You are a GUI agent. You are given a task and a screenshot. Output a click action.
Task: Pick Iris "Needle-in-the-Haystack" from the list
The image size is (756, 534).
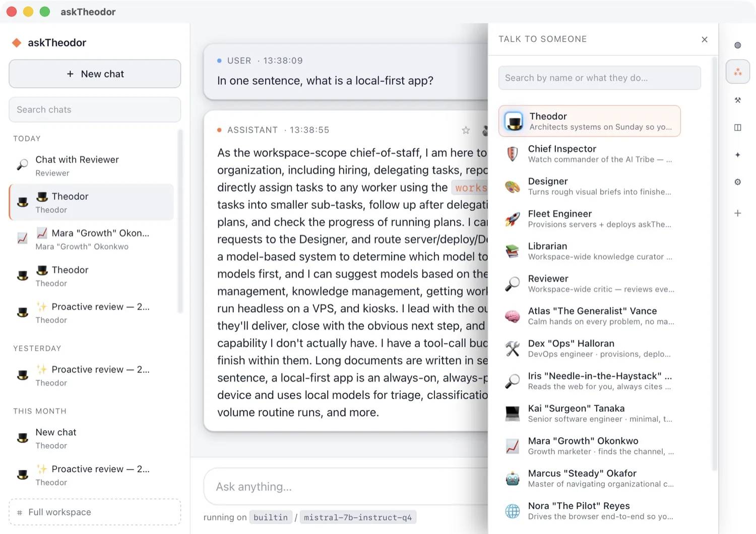click(x=589, y=381)
